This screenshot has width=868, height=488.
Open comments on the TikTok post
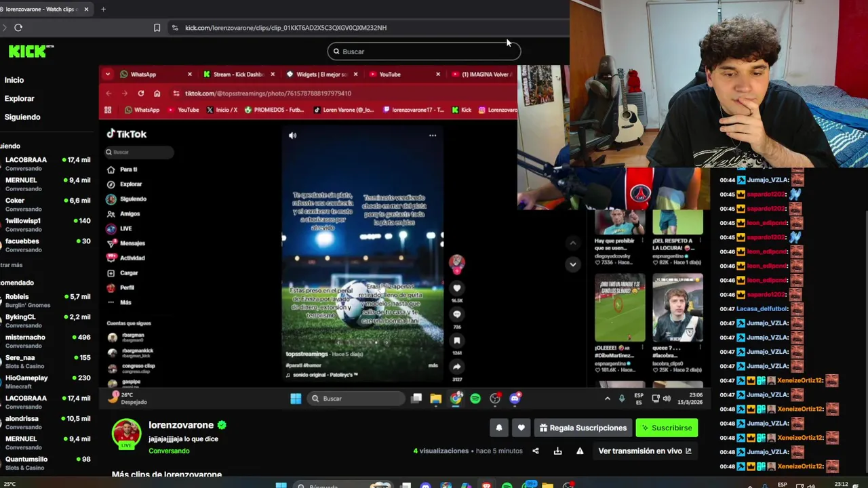pos(456,314)
